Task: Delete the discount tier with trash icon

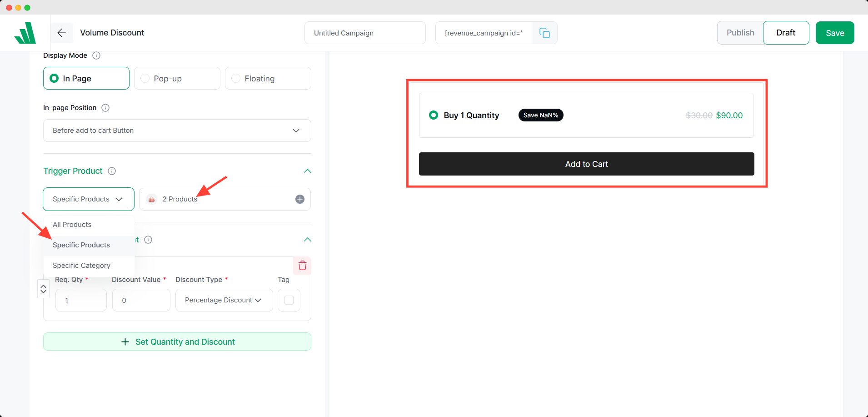Action: [x=302, y=266]
